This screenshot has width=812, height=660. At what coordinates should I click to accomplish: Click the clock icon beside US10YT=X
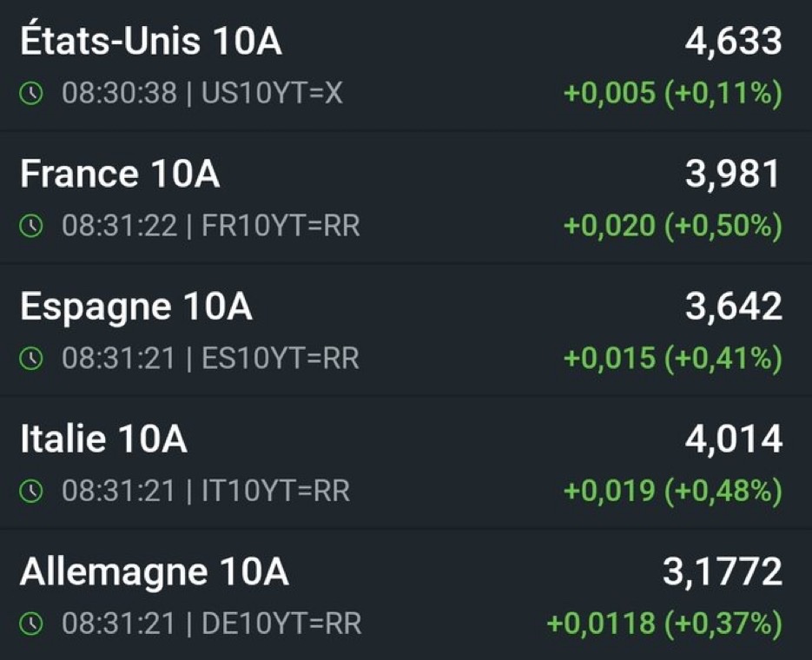point(31,94)
